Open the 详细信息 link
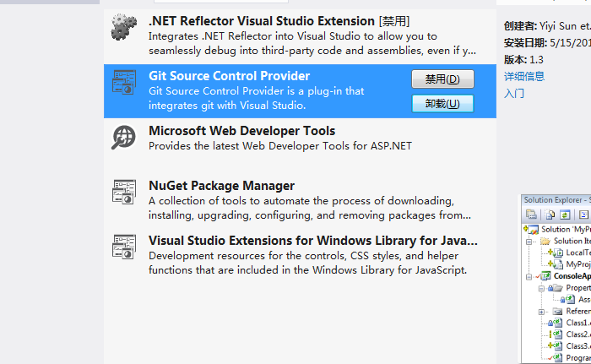This screenshot has width=591, height=364. tap(524, 77)
